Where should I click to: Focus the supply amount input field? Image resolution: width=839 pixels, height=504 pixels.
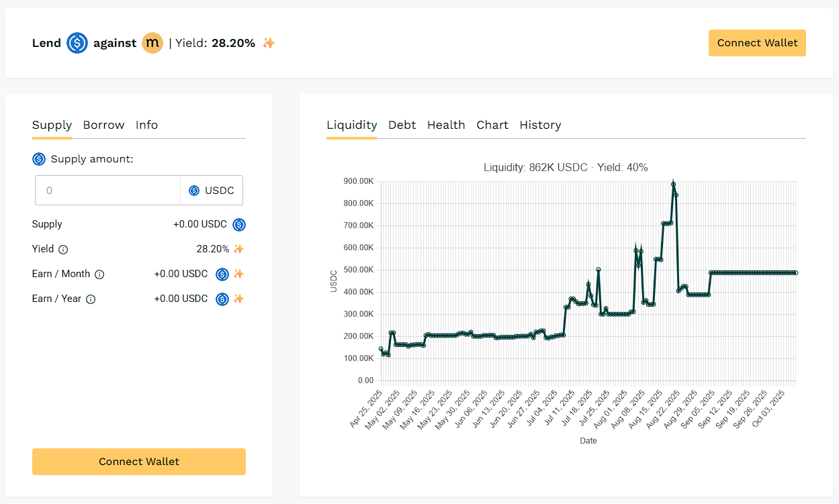tap(107, 191)
